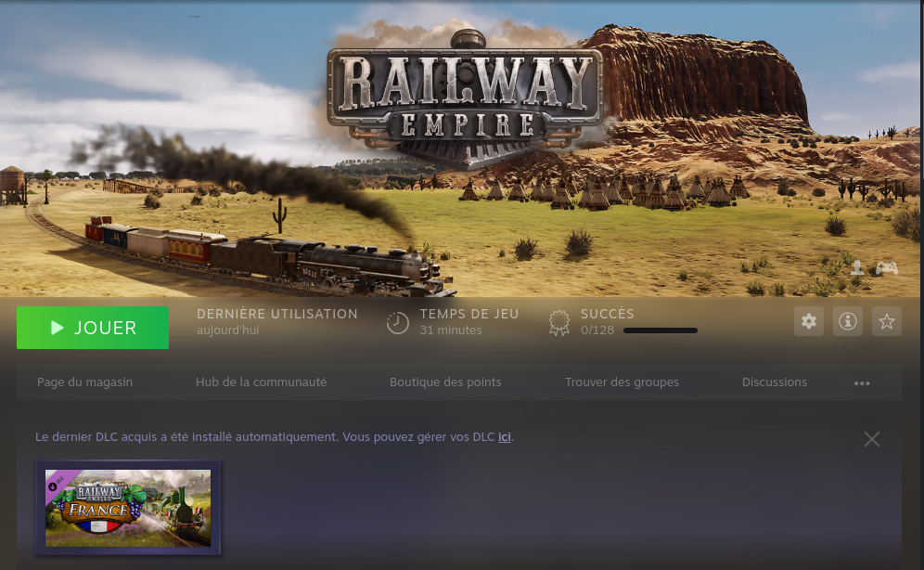Follow the "ici" link to manage DLC
This screenshot has width=924, height=570.
[x=505, y=436]
